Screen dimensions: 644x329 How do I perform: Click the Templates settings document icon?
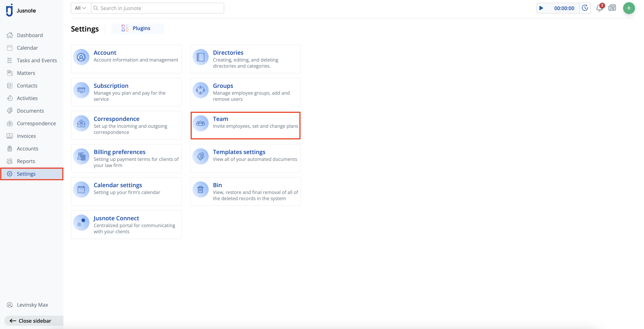201,157
